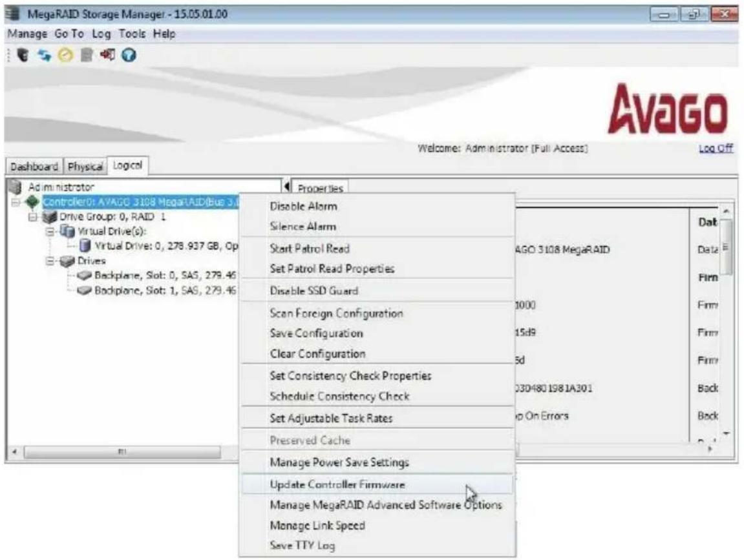Choose Disable SSD Guard
Screen dimensions: 744x560
(x=377, y=291)
